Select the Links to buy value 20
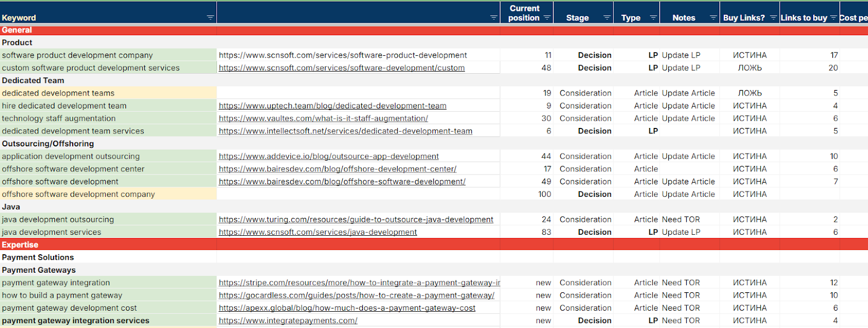Image resolution: width=868 pixels, height=328 pixels. [x=833, y=68]
